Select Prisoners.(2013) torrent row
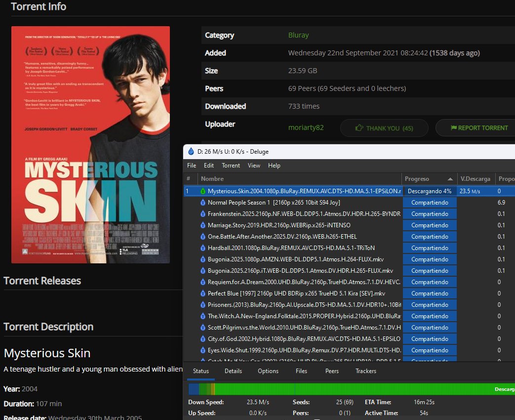The image size is (515, 420). pyautogui.click(x=349, y=305)
